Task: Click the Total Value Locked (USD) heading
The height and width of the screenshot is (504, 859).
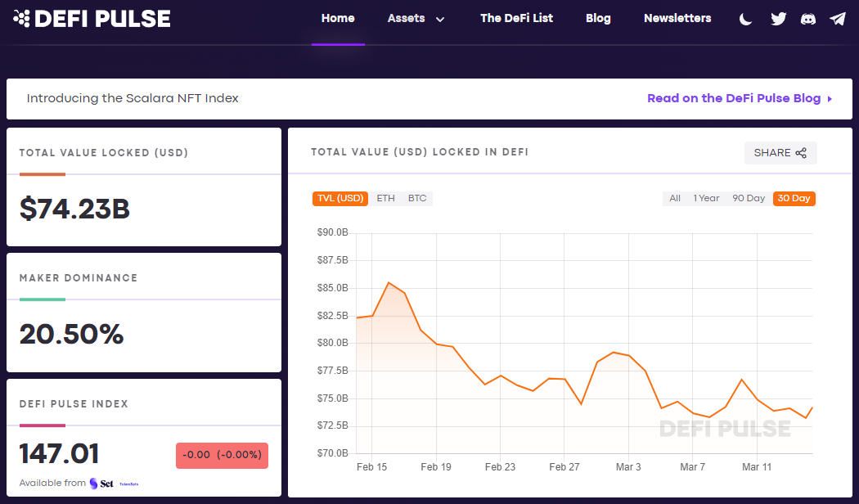Action: 104,153
